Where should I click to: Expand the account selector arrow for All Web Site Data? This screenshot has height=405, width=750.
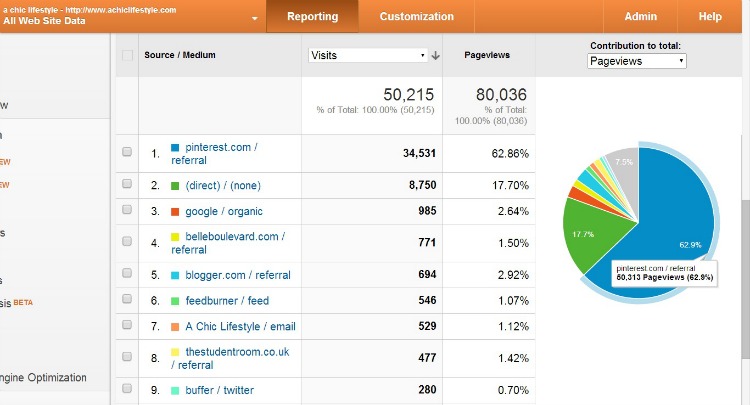coord(254,18)
